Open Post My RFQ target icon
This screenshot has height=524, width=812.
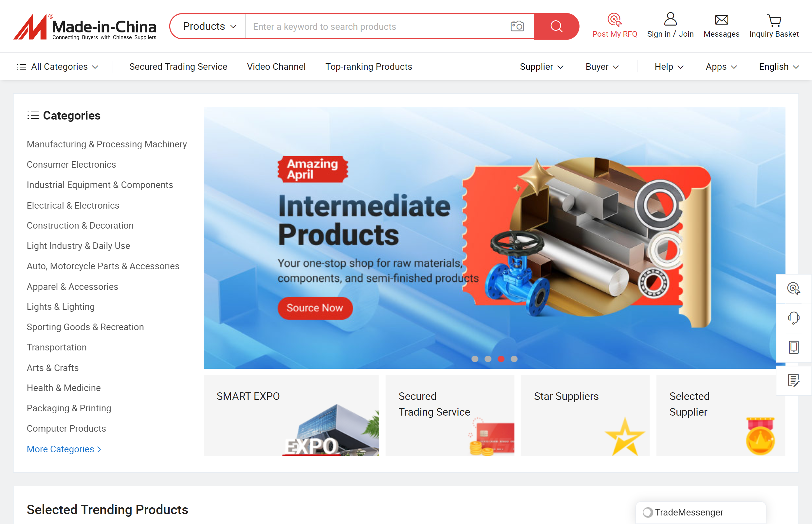(614, 20)
